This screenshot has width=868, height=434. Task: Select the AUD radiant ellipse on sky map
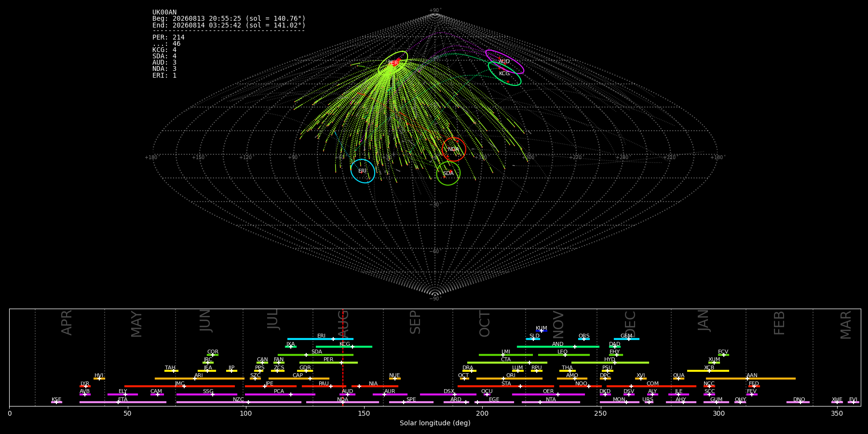pyautogui.click(x=504, y=62)
